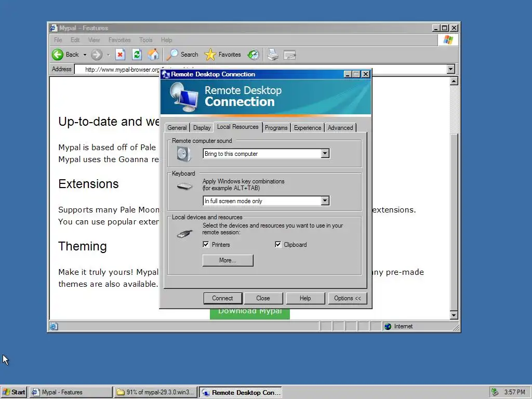Click the Connect button
Image resolution: width=532 pixels, height=399 pixels.
tap(222, 298)
